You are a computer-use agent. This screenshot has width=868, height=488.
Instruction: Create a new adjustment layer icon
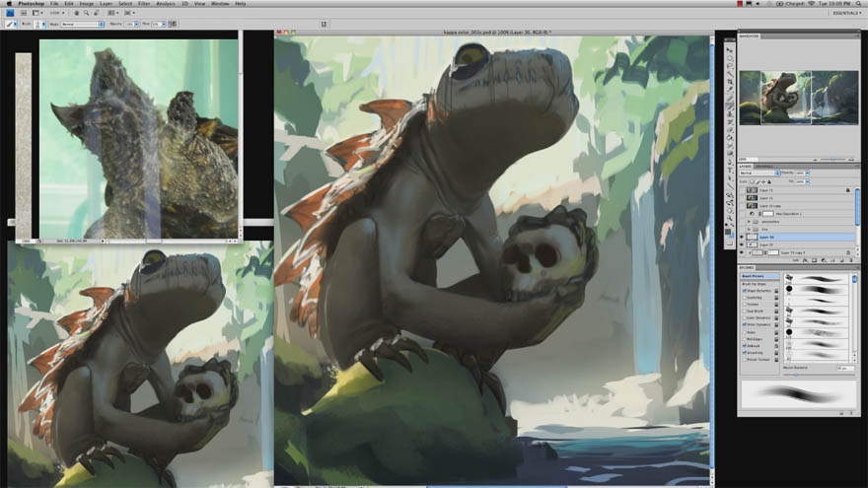click(x=824, y=260)
